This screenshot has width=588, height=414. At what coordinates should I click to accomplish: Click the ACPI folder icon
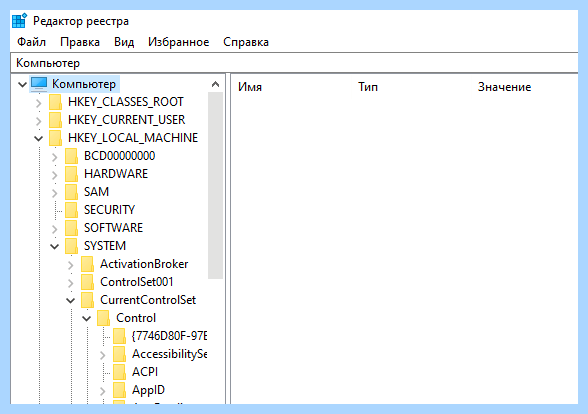click(x=119, y=372)
